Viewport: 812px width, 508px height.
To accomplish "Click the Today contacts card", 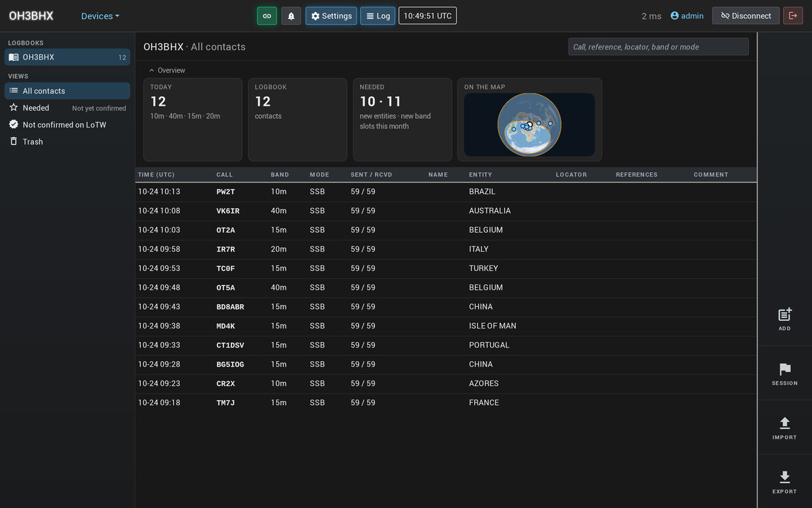I will tap(193, 120).
